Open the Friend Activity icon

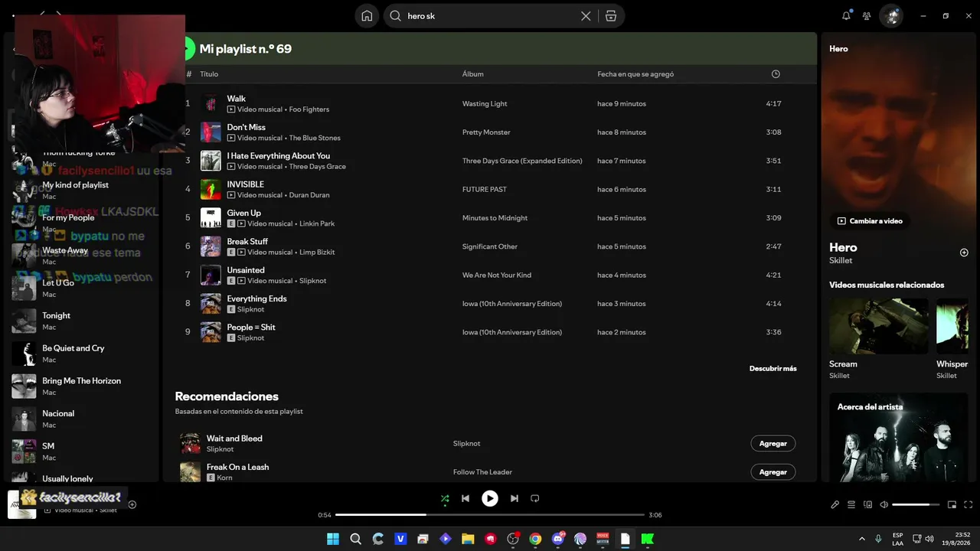point(867,16)
